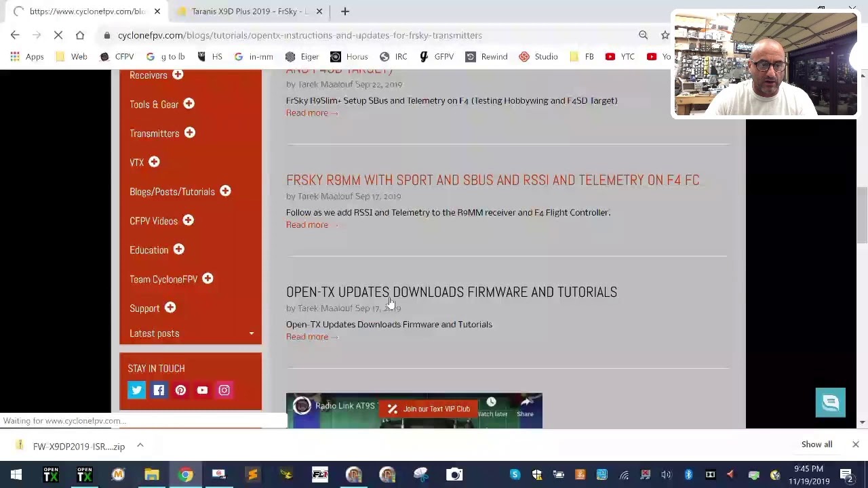
Task: Switch to the Taranis X9D Plus 2019 tab
Action: 251,12
